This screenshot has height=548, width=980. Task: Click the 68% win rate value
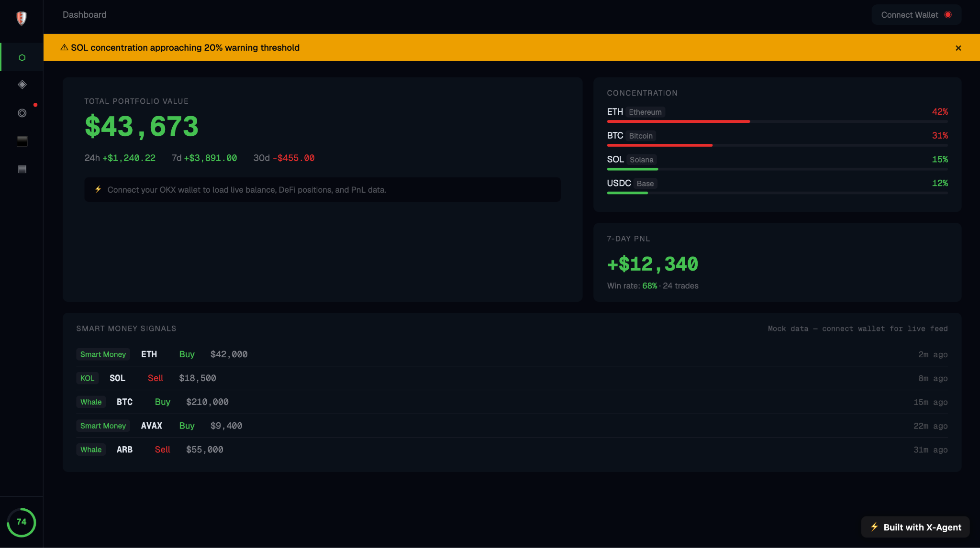[x=649, y=286]
